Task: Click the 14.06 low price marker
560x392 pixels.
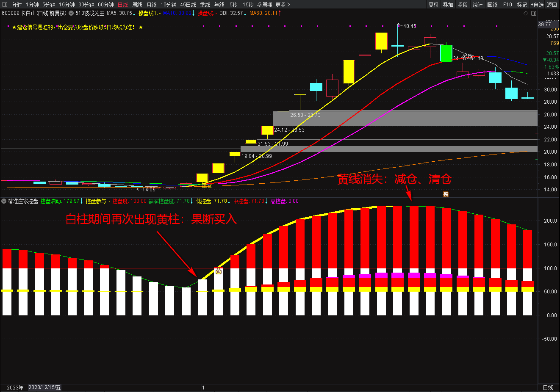Action: (x=149, y=190)
